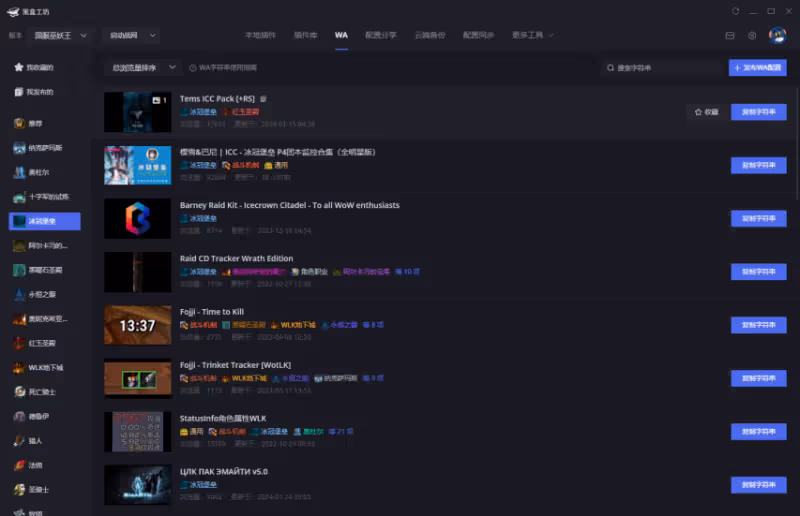
Task: Copy string for Tems ICC Pack
Action: 759,112
